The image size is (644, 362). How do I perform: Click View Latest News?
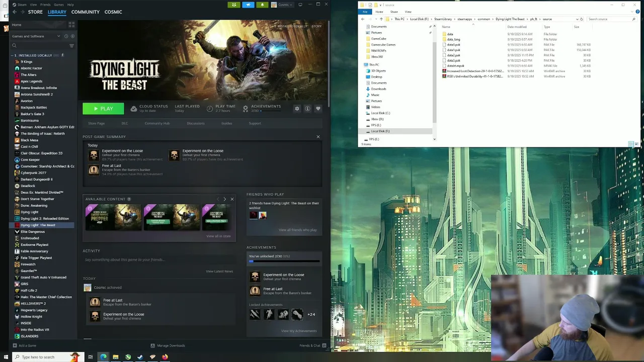point(219,271)
